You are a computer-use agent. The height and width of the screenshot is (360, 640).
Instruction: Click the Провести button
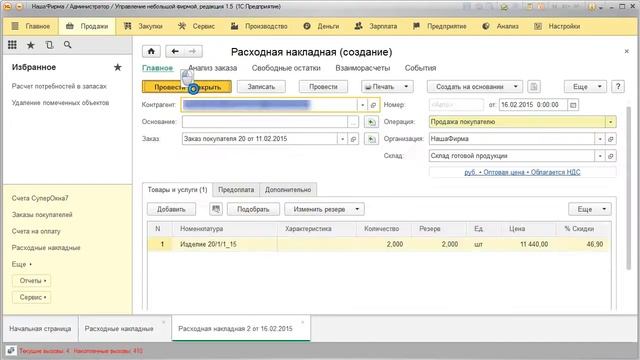(323, 87)
